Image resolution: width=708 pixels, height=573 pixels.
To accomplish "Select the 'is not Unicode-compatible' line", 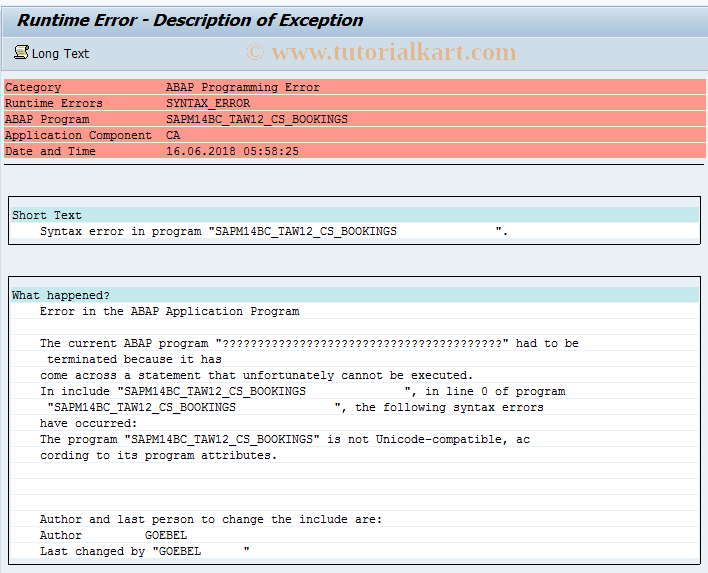I will [x=285, y=439].
